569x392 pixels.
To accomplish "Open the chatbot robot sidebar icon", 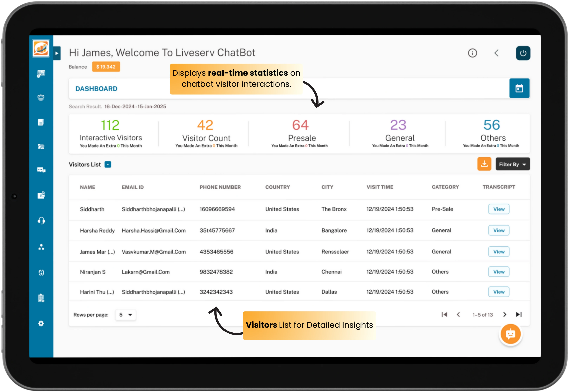I will (41, 97).
